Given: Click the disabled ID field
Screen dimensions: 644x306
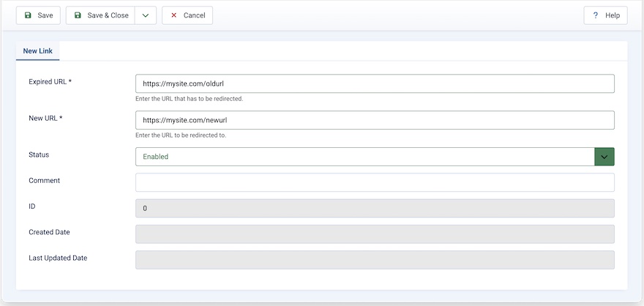Looking at the screenshot, I should click(x=375, y=208).
